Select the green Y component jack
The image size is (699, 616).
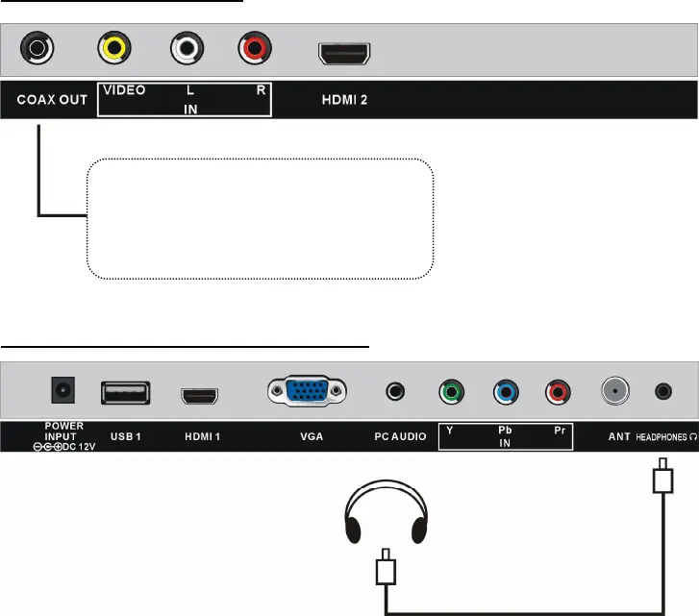(450, 392)
